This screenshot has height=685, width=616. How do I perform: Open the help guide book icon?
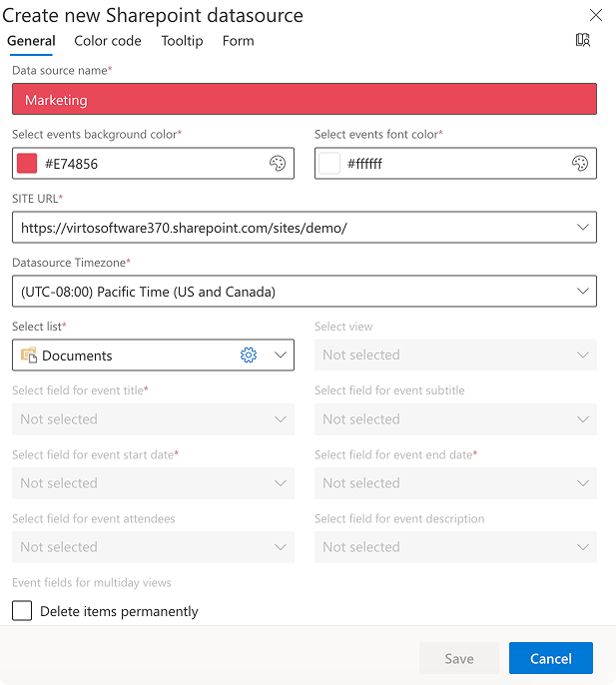pos(583,40)
